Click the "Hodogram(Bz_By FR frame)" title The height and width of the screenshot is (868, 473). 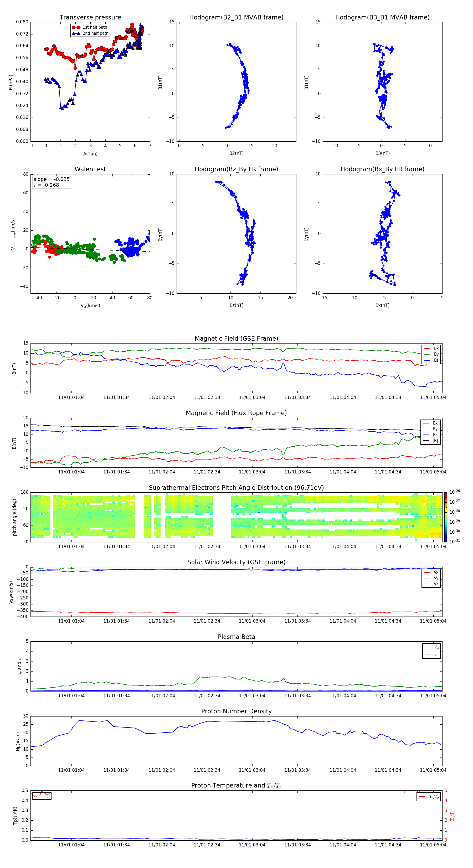(236, 169)
